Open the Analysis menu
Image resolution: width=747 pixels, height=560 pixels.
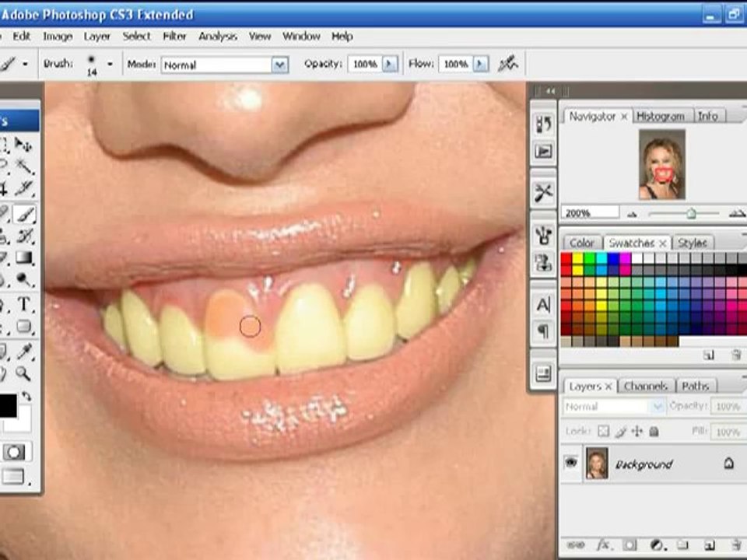[218, 37]
